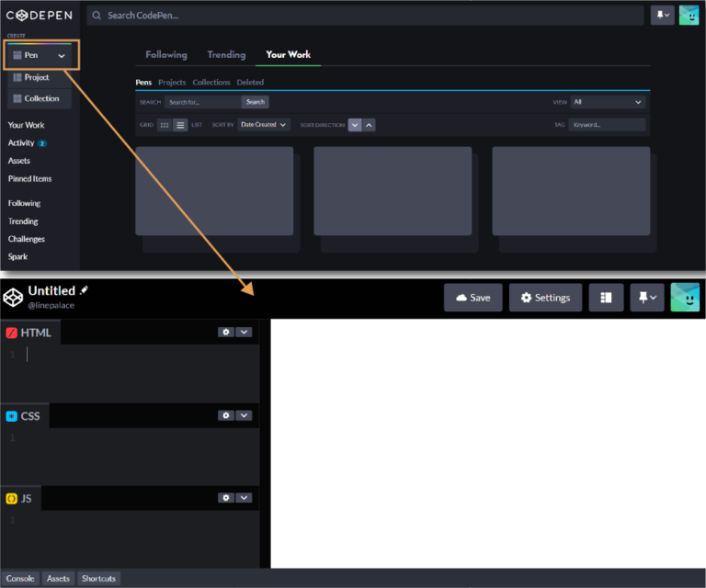Expand the JS panel dropdown chevron

pyautogui.click(x=244, y=498)
